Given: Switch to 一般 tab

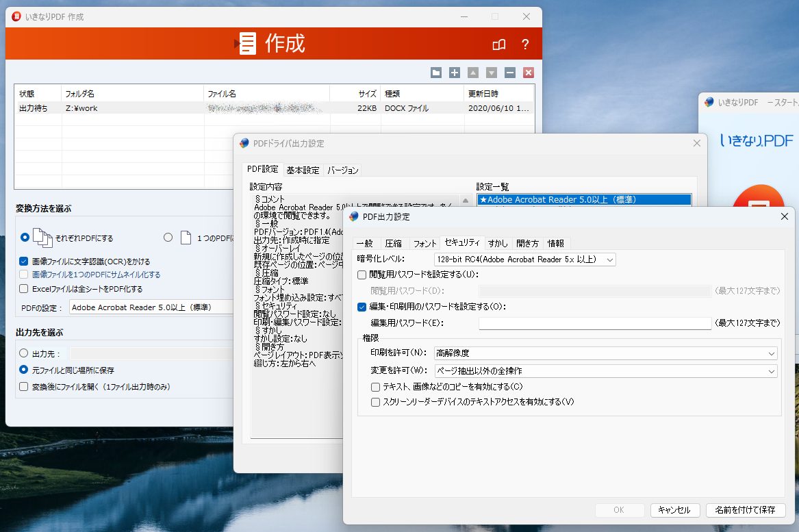Looking at the screenshot, I should tap(364, 244).
